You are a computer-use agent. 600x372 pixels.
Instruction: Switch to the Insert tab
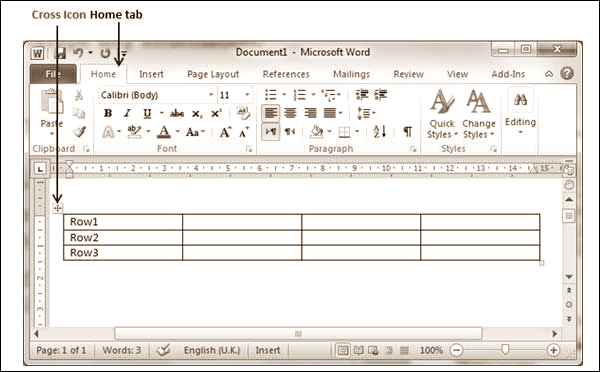[151, 74]
